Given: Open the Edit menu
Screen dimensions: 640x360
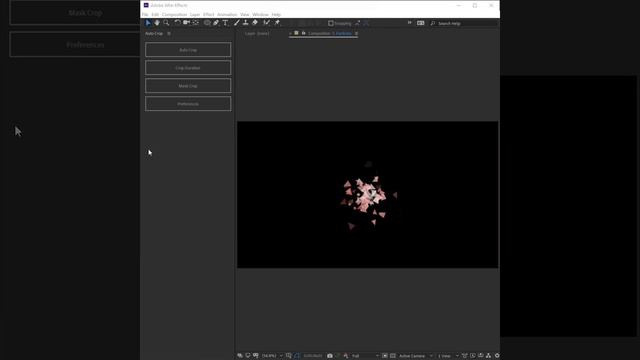Looking at the screenshot, I should [x=155, y=15].
